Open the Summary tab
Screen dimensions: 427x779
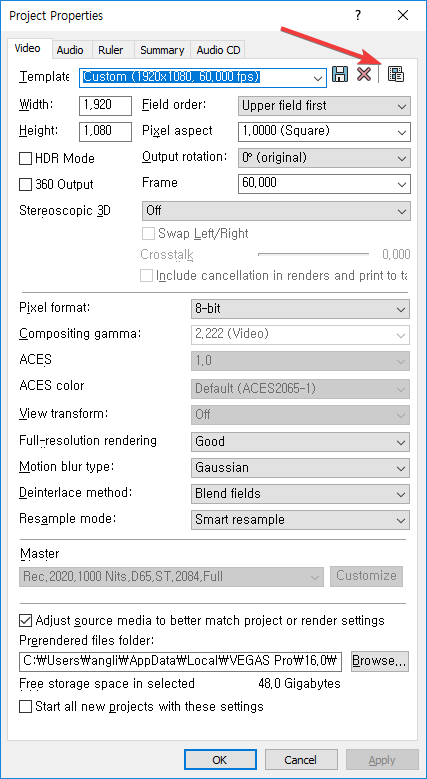(162, 50)
